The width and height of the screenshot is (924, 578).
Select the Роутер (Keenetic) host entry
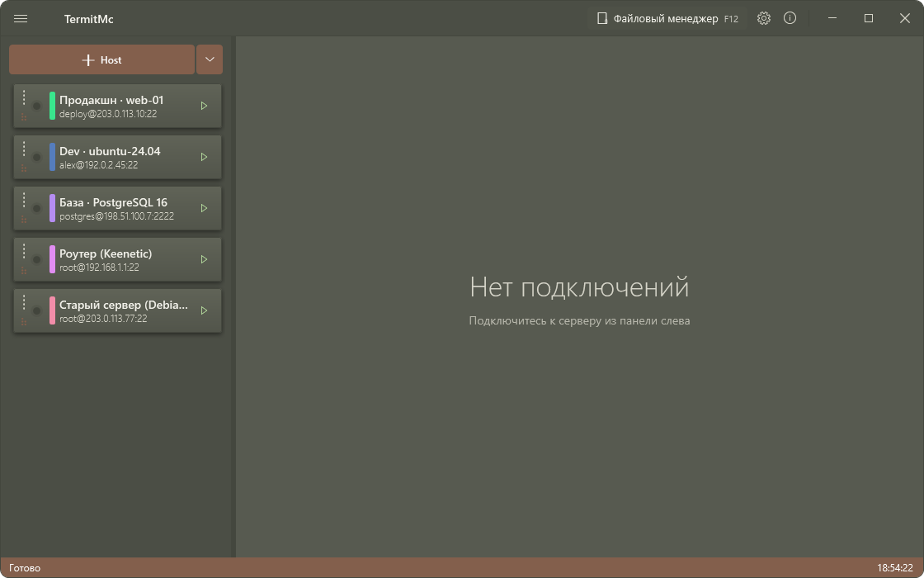[117, 259]
